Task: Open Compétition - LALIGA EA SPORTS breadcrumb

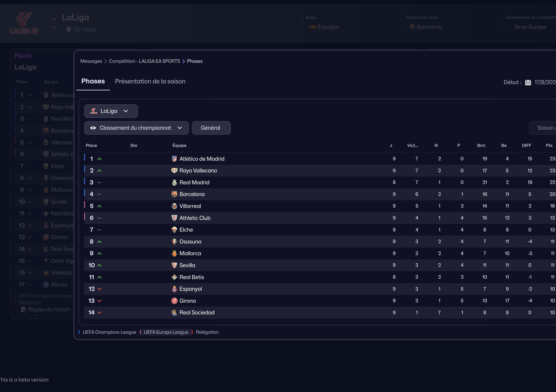Action: click(x=144, y=61)
